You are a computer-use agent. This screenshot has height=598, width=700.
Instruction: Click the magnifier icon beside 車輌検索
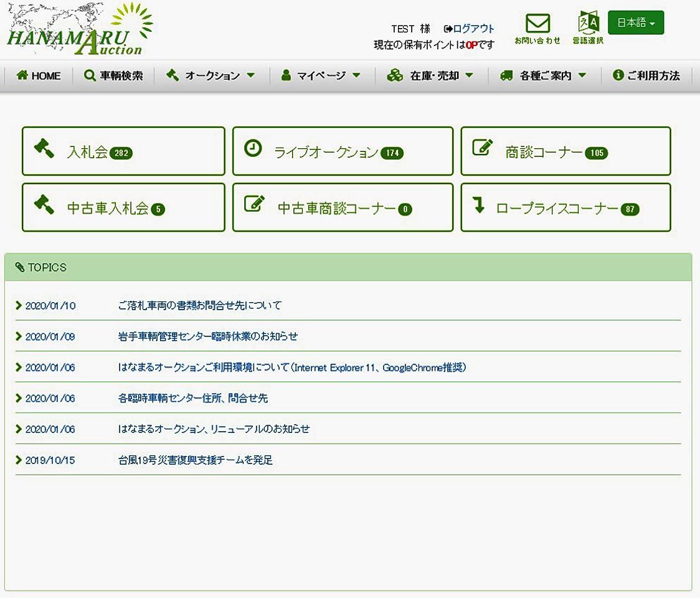coord(90,75)
